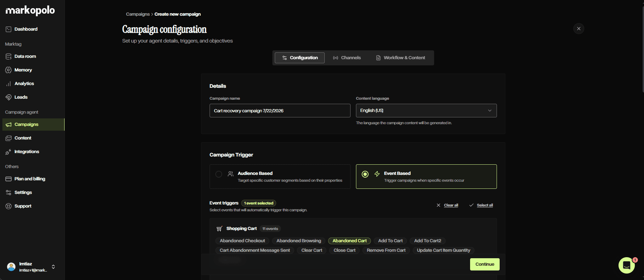Click the Leads tag icon
Screen dimensions: 644x280
pyautogui.click(x=8, y=97)
